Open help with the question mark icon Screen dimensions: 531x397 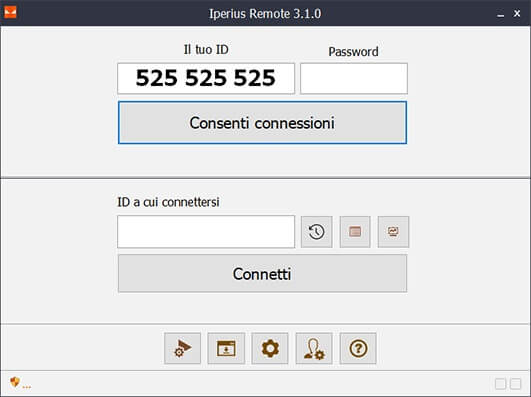(x=358, y=348)
